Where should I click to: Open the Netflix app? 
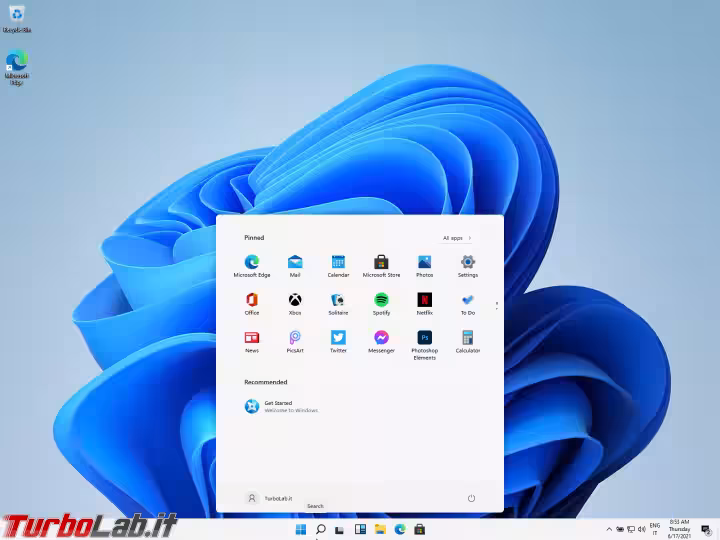tap(424, 301)
